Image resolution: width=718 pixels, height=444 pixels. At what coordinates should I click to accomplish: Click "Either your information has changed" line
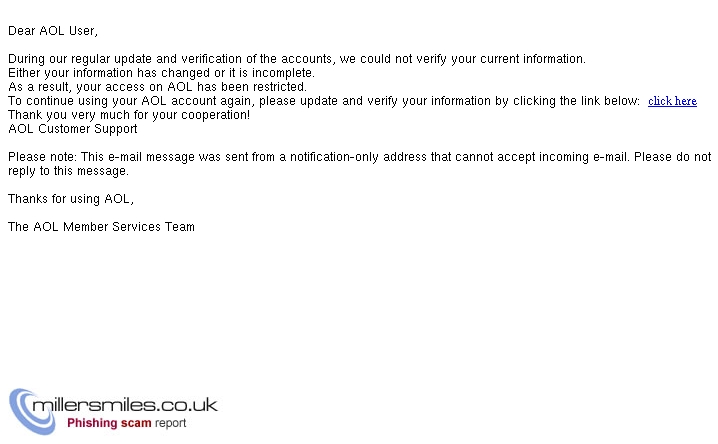[161, 73]
